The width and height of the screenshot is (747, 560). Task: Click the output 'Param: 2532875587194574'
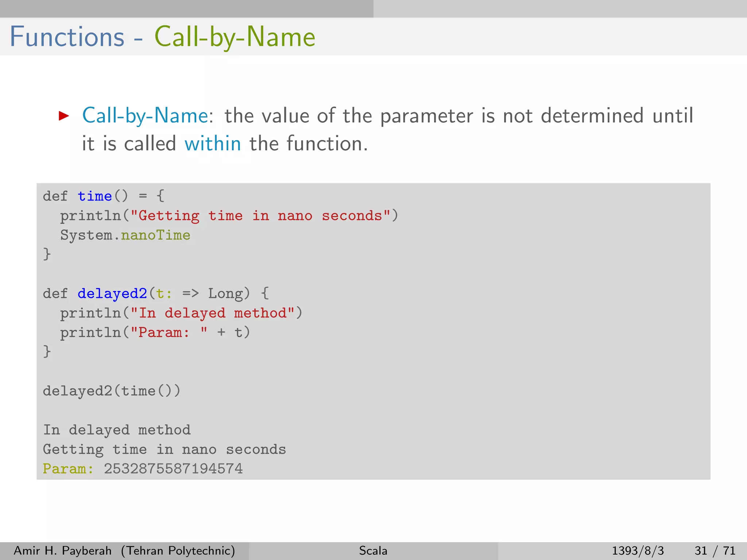coord(143,469)
